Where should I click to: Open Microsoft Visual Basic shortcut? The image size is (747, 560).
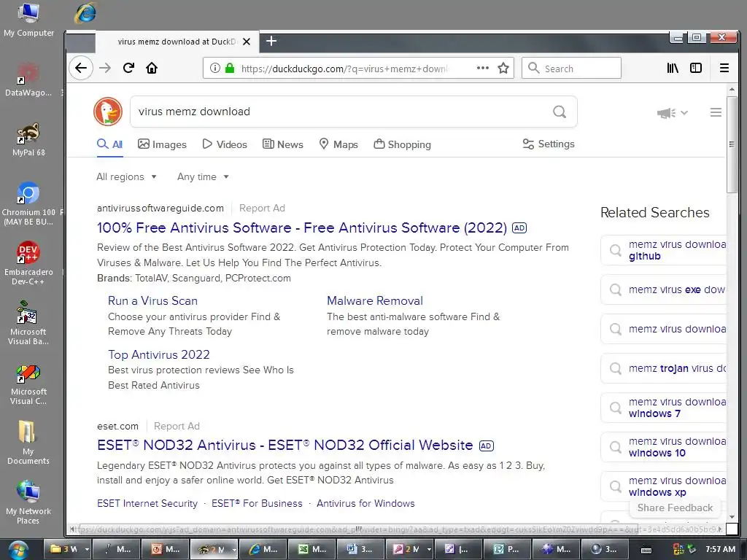click(28, 323)
